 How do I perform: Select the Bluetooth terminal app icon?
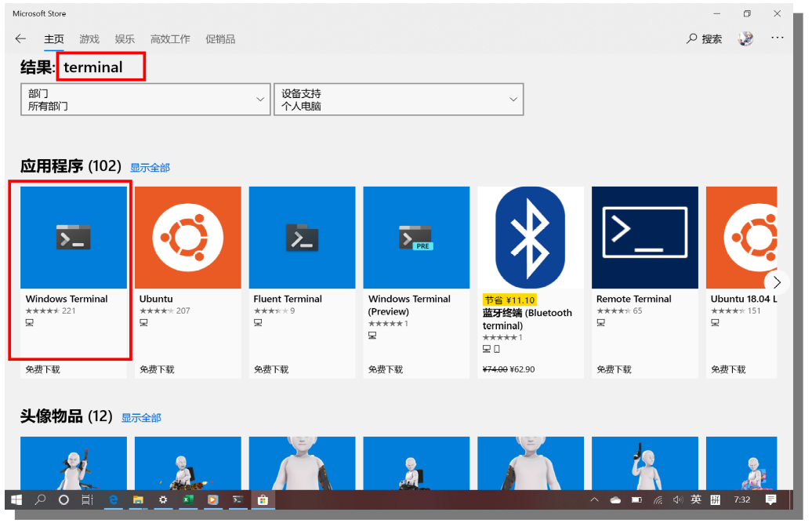pos(531,238)
